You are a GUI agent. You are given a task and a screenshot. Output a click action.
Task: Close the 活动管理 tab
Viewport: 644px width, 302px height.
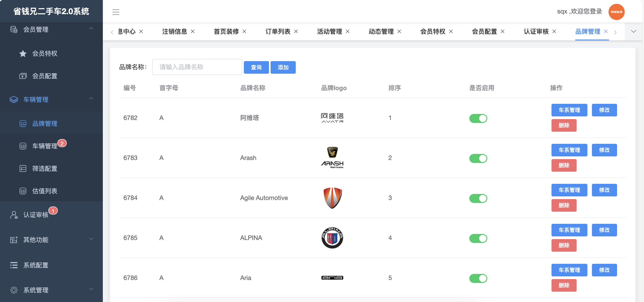(348, 31)
